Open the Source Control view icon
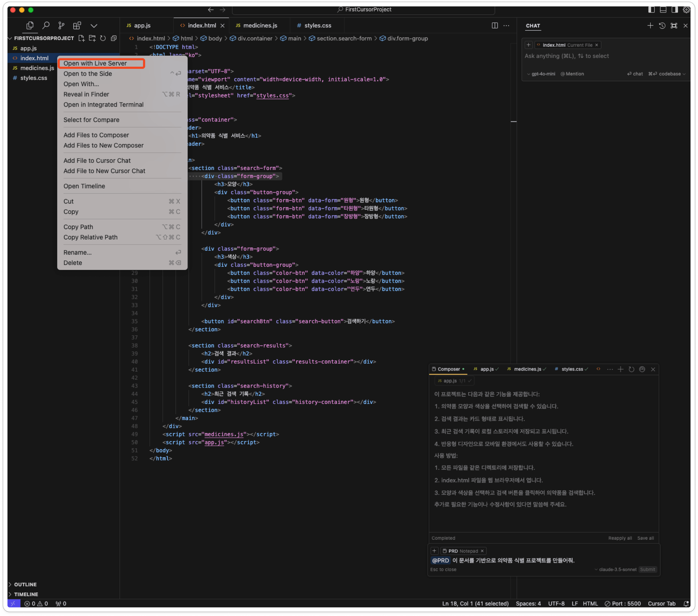Screen dimensions: 698x616 click(61, 26)
